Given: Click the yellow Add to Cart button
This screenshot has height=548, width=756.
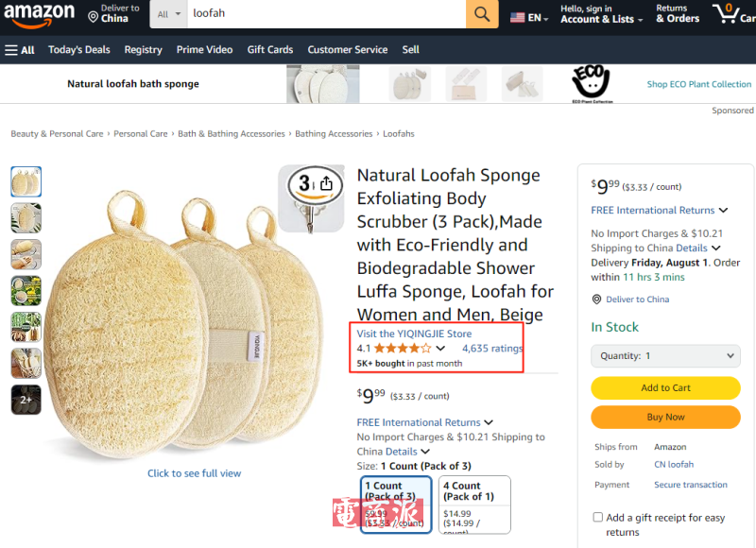Looking at the screenshot, I should (665, 387).
